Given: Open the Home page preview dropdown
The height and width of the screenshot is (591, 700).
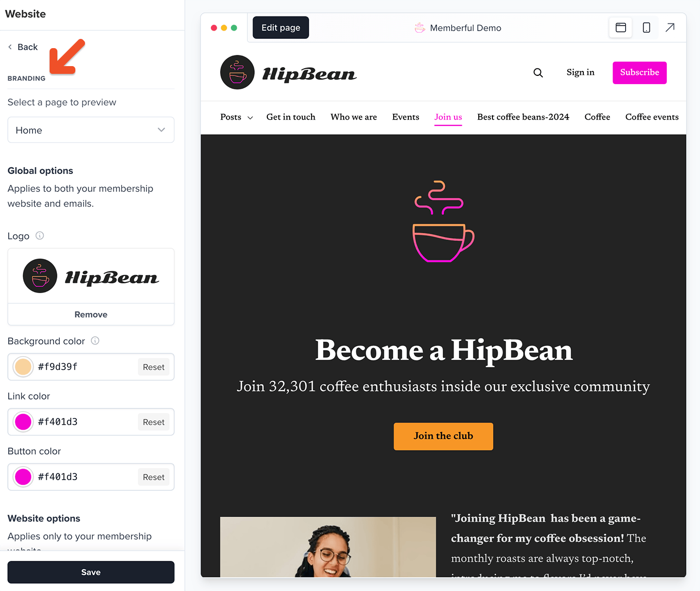Looking at the screenshot, I should (91, 130).
